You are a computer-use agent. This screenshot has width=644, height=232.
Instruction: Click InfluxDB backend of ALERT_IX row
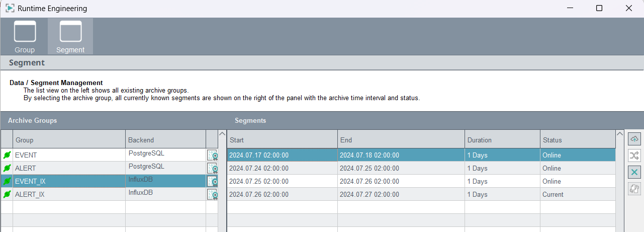(166, 194)
